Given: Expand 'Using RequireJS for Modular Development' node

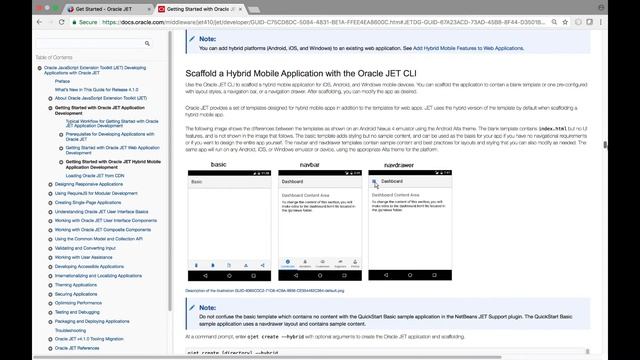Looking at the screenshot, I should (50, 193).
